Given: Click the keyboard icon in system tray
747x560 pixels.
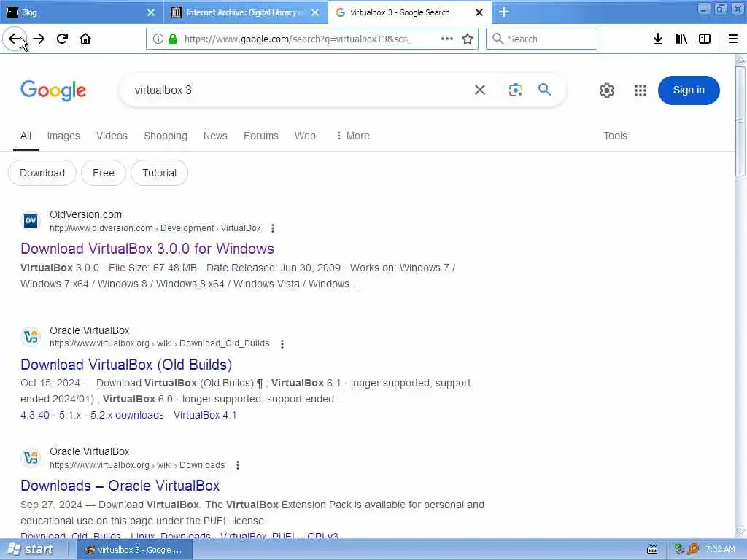Looking at the screenshot, I should pyautogui.click(x=652, y=550).
